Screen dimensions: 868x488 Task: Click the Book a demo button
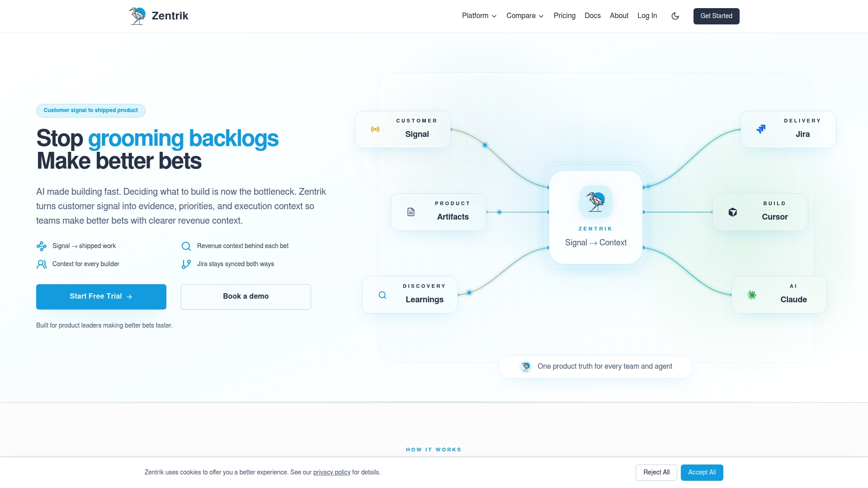pyautogui.click(x=246, y=297)
